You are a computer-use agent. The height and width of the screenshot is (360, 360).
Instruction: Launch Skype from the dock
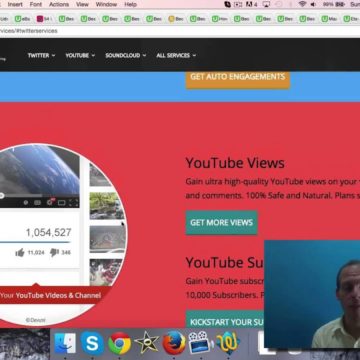(x=92, y=343)
